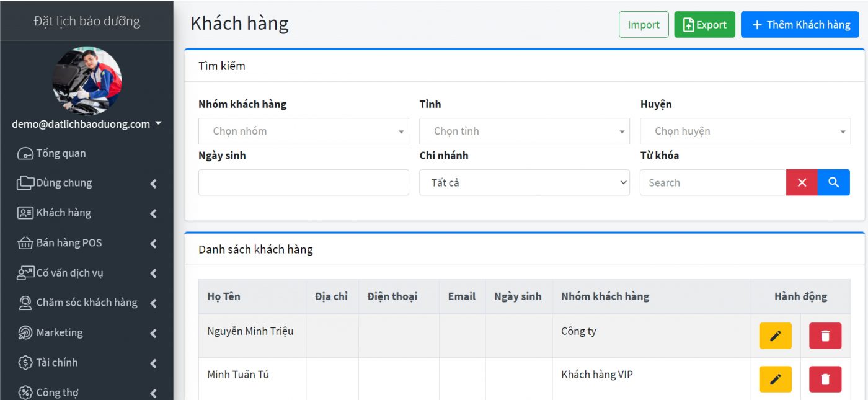Select the Tài chính dollar icon
This screenshot has width=868, height=400.
point(22,362)
